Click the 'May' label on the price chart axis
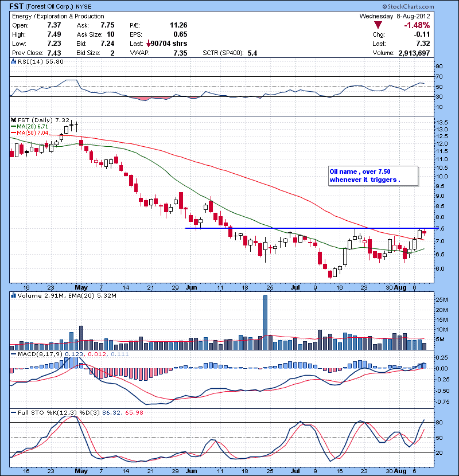The width and height of the screenshot is (459, 476). point(81,287)
